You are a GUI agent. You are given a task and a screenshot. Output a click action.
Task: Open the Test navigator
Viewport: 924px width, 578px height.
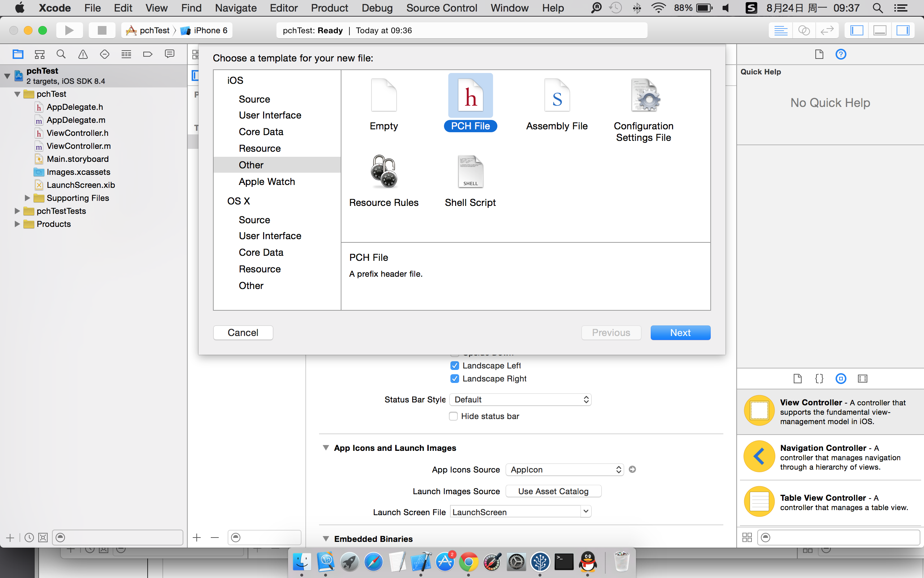point(105,54)
